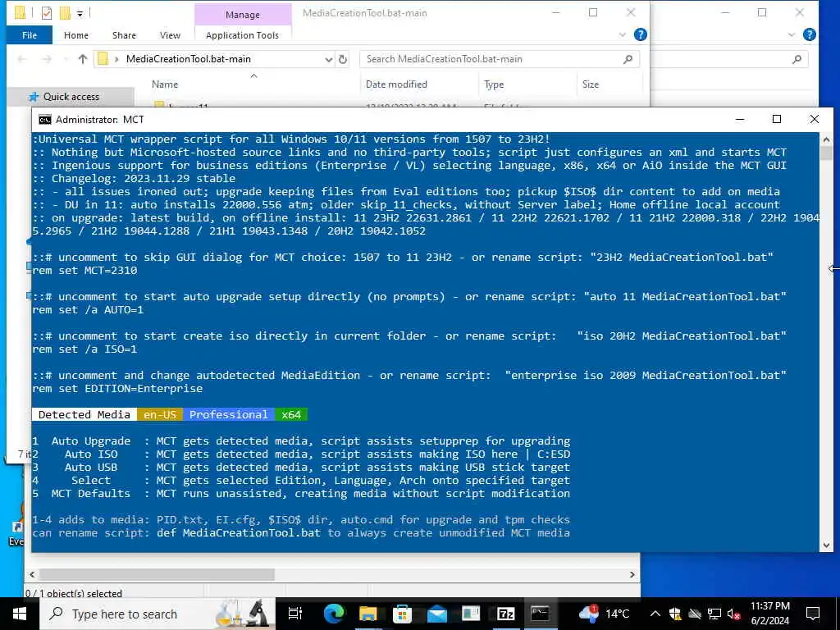
Task: Select the en-US detected media label
Action: (160, 414)
